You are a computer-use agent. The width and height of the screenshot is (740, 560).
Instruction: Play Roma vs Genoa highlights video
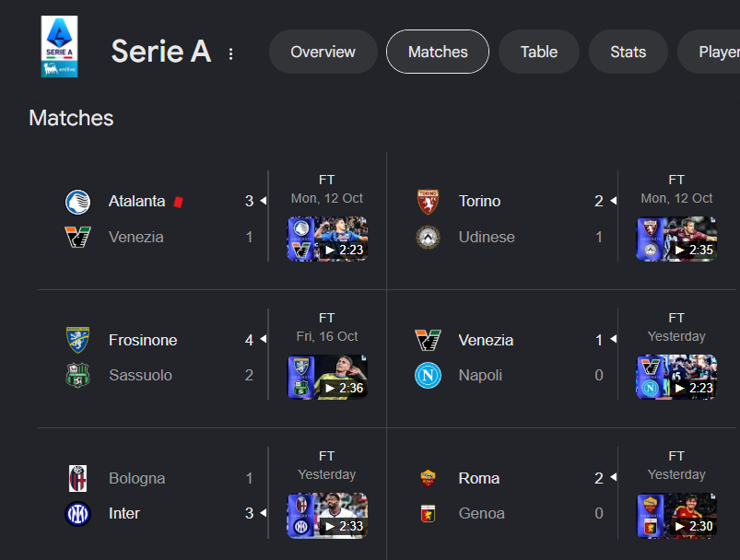pyautogui.click(x=676, y=515)
